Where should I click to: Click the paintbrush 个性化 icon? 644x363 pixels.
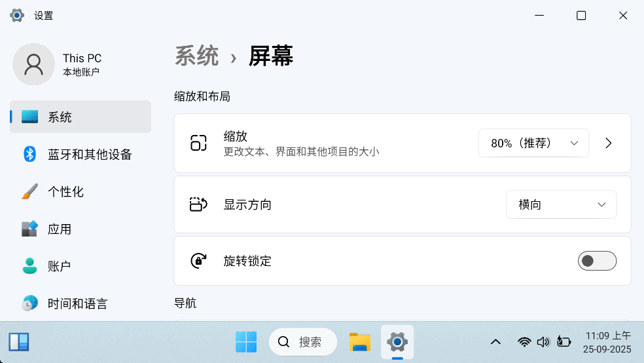29,191
